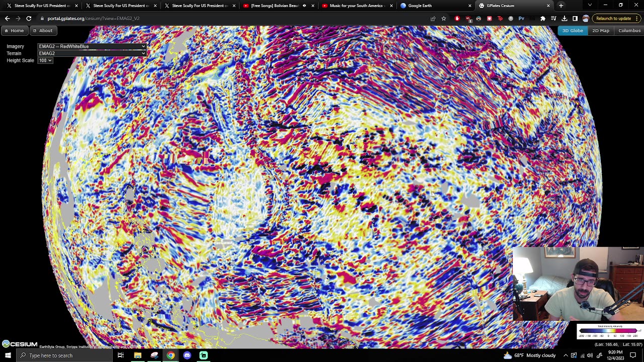The width and height of the screenshot is (644, 362).
Task: Open the Tp extension icon
Action: [500, 19]
